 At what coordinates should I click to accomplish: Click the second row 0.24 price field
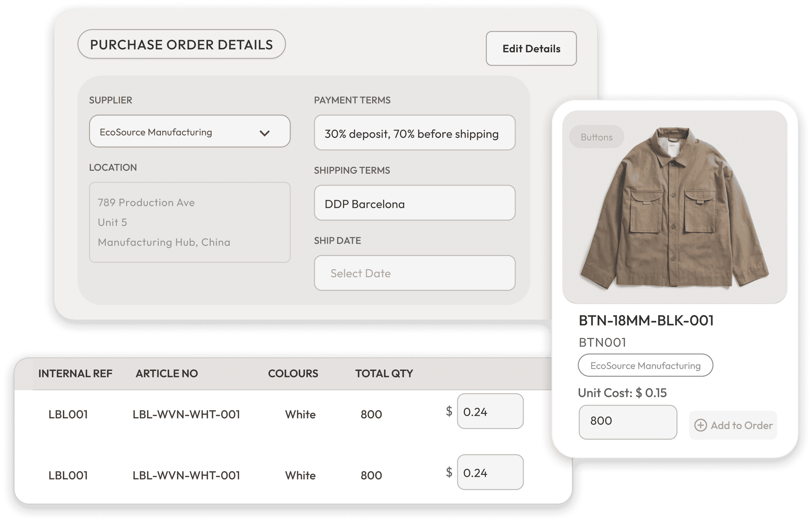point(490,472)
